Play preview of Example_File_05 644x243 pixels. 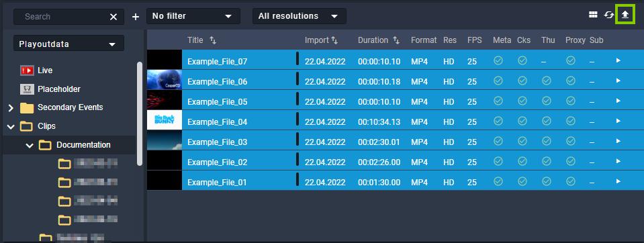pyautogui.click(x=618, y=101)
